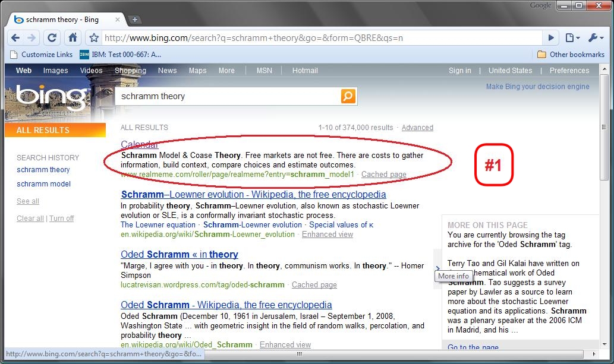Open the page menu icon
Image resolution: width=614 pixels, height=364 pixels.
point(572,38)
